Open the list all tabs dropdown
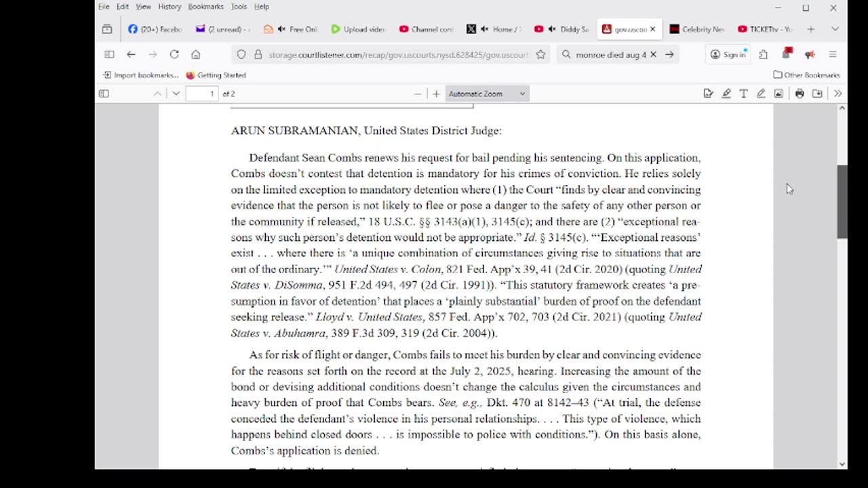868x488 pixels. click(835, 29)
